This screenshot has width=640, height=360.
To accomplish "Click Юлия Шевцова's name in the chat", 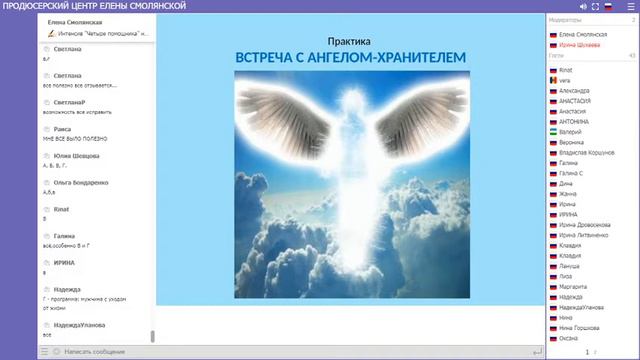I will click(76, 156).
